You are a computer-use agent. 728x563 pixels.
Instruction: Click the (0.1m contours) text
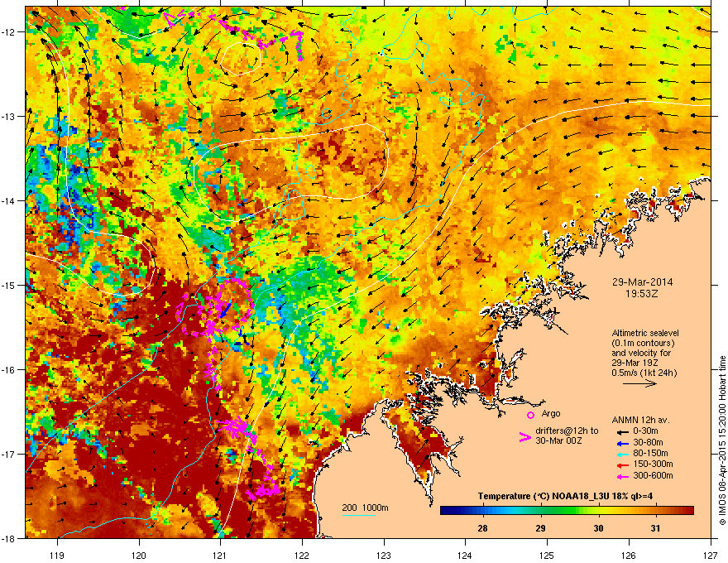[643, 344]
